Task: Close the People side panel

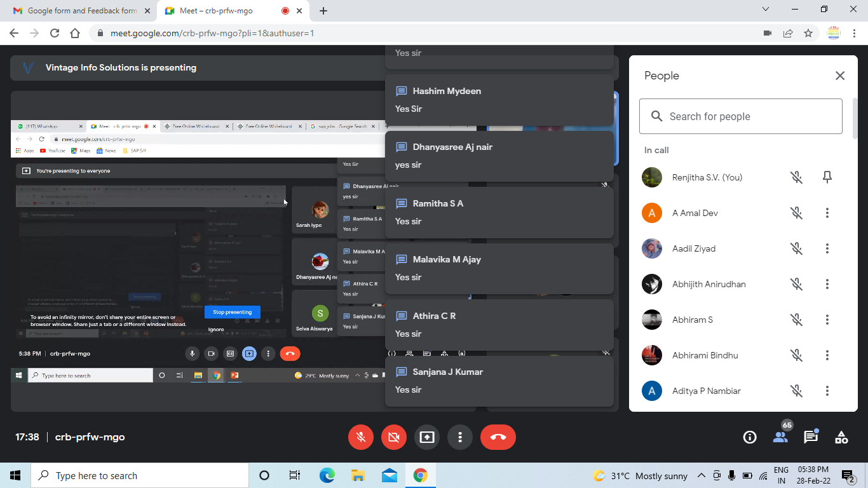Action: (840, 76)
